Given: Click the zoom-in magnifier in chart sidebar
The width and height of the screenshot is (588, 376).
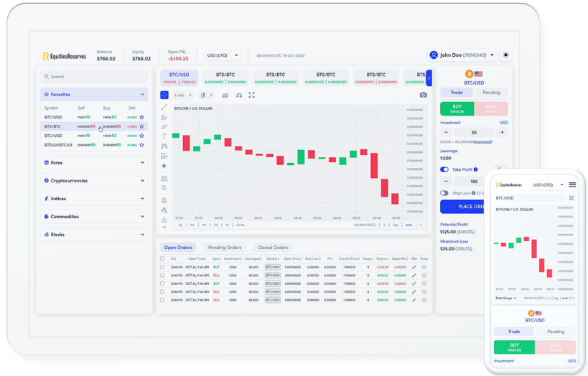Looking at the screenshot, I should (x=164, y=188).
